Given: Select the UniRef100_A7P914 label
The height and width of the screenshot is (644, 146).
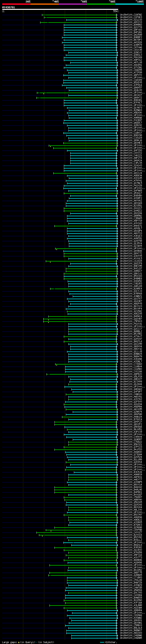Looking at the screenshot, I should click(131, 85).
